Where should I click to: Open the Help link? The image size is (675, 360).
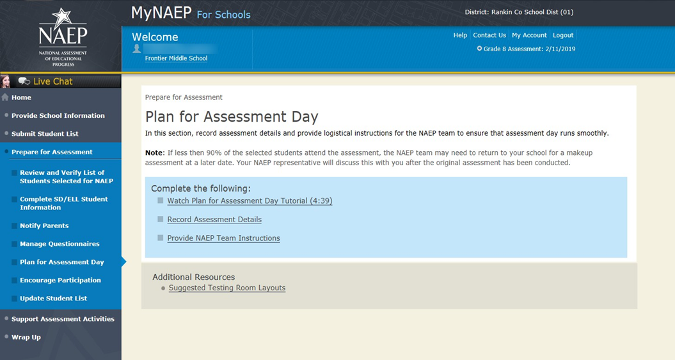click(460, 35)
